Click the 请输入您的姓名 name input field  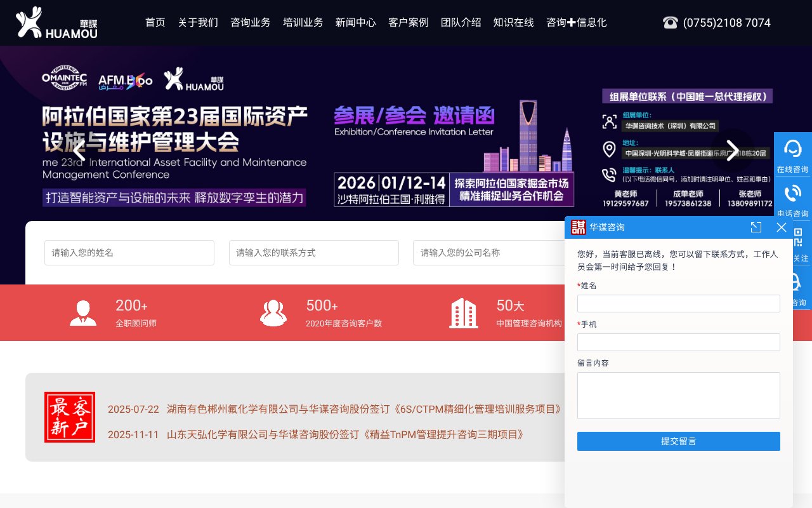click(129, 252)
